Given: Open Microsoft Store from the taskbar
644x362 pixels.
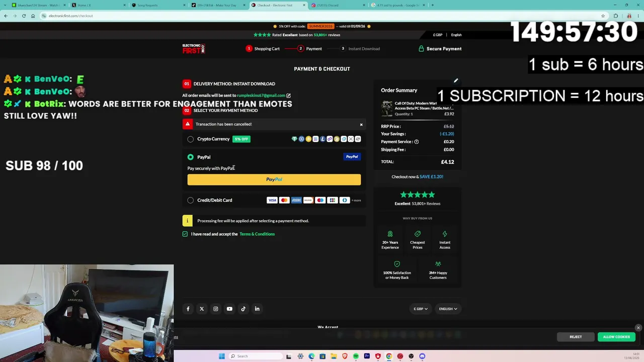Looking at the screenshot, I should (x=323, y=356).
